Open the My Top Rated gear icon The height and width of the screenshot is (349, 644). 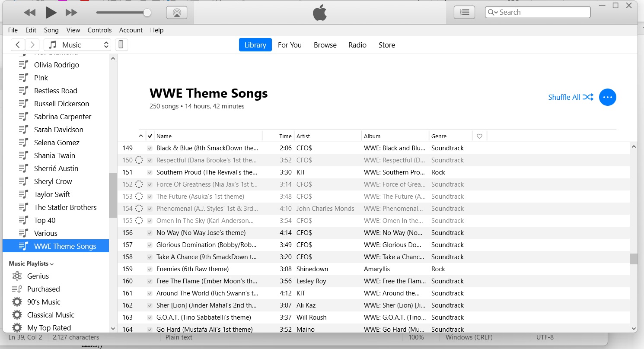[x=17, y=328]
